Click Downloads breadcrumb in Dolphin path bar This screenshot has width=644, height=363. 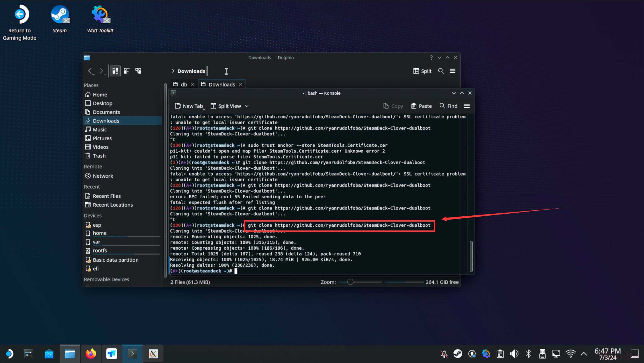(191, 71)
